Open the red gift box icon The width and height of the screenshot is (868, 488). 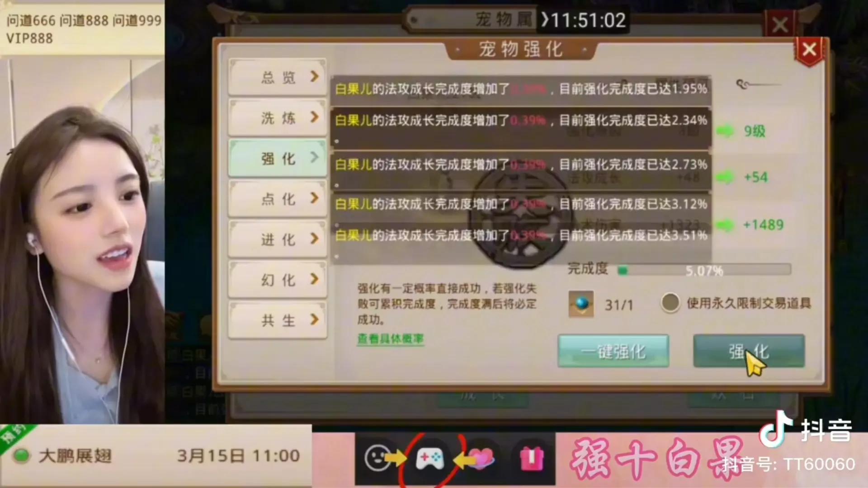coord(532,459)
